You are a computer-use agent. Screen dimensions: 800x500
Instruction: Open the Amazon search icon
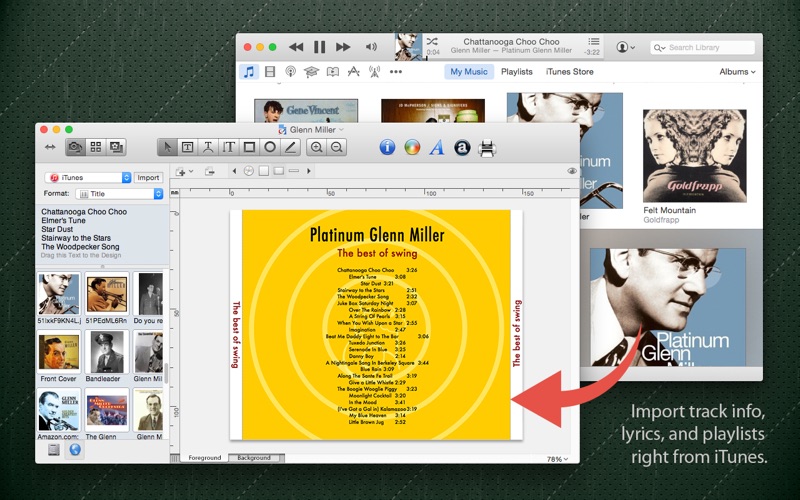click(462, 147)
